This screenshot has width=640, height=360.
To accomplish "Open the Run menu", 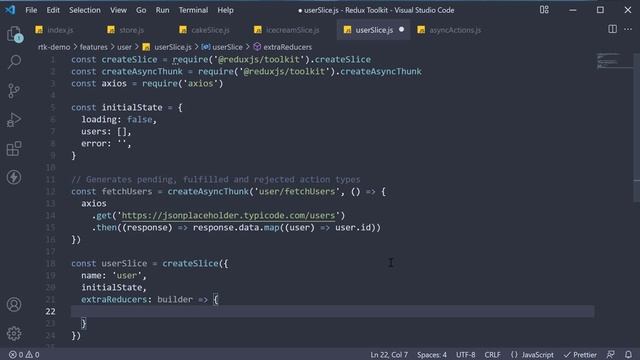I will (x=162, y=10).
